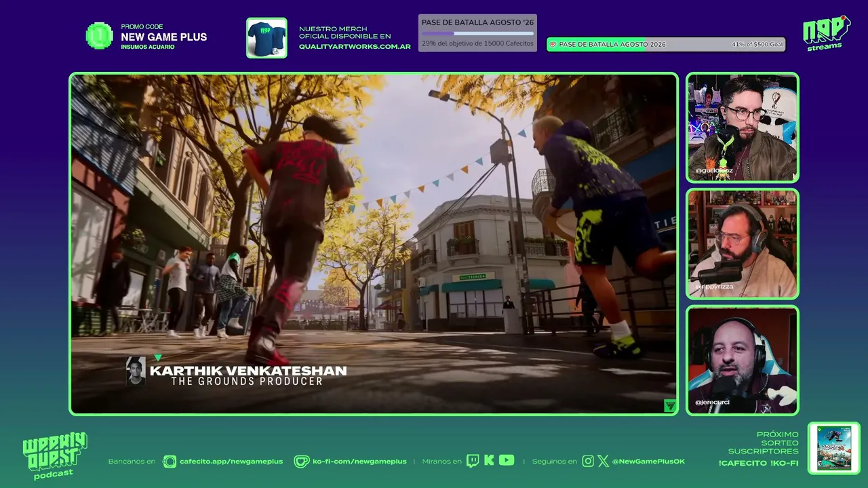Click the NUESTRO MERCH OFICIAL text

coord(345,33)
